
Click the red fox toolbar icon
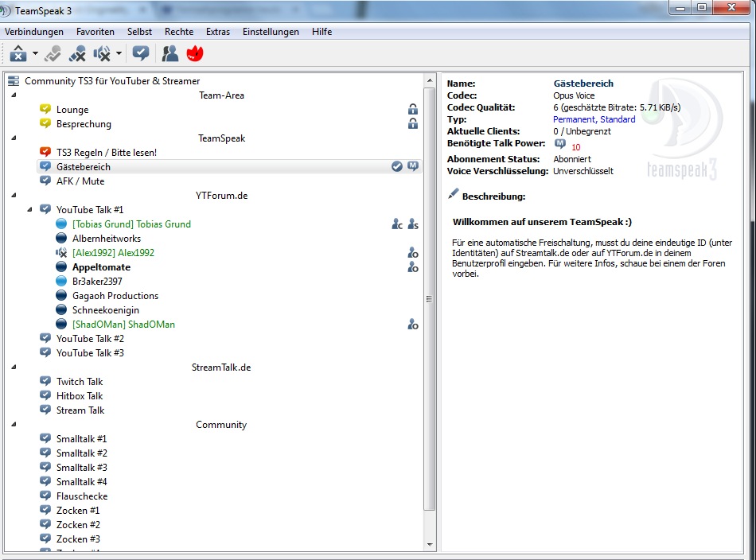click(x=194, y=54)
